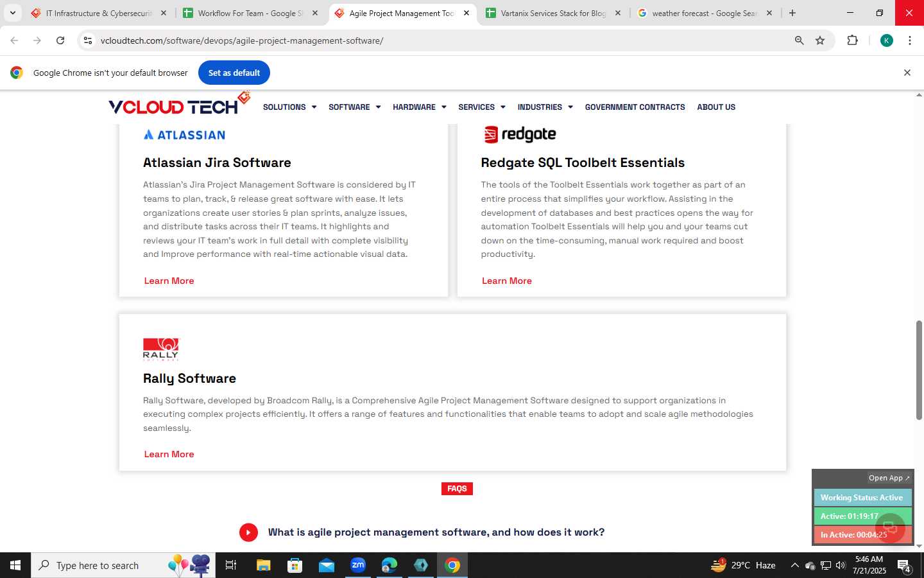Open Chrome profile K avatar
The width and height of the screenshot is (924, 578).
pyautogui.click(x=887, y=40)
